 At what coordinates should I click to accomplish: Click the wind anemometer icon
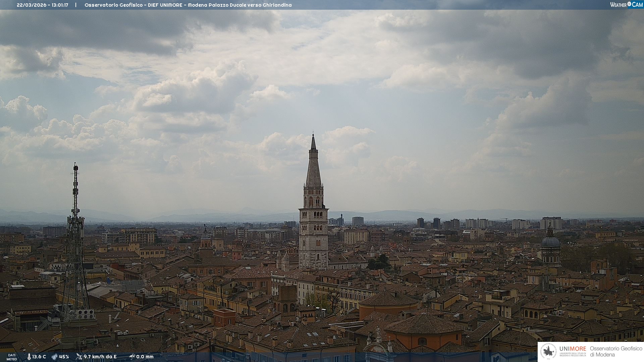click(x=79, y=357)
